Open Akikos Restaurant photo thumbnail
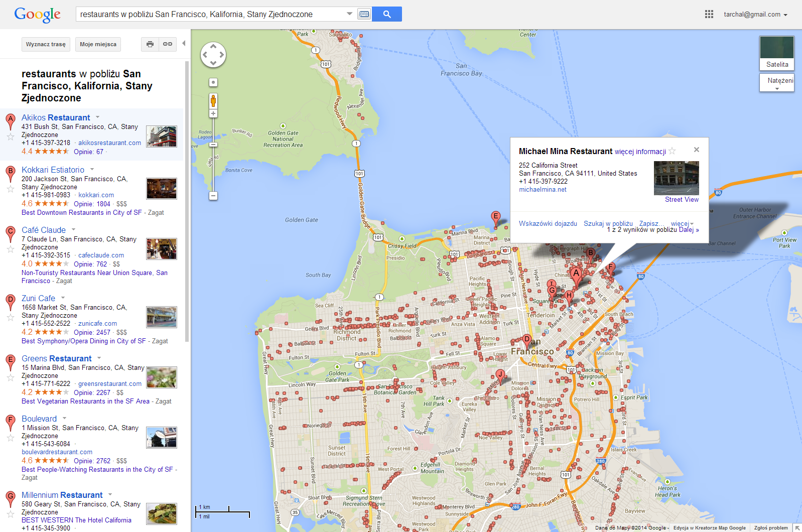Image resolution: width=802 pixels, height=532 pixels. point(162,137)
